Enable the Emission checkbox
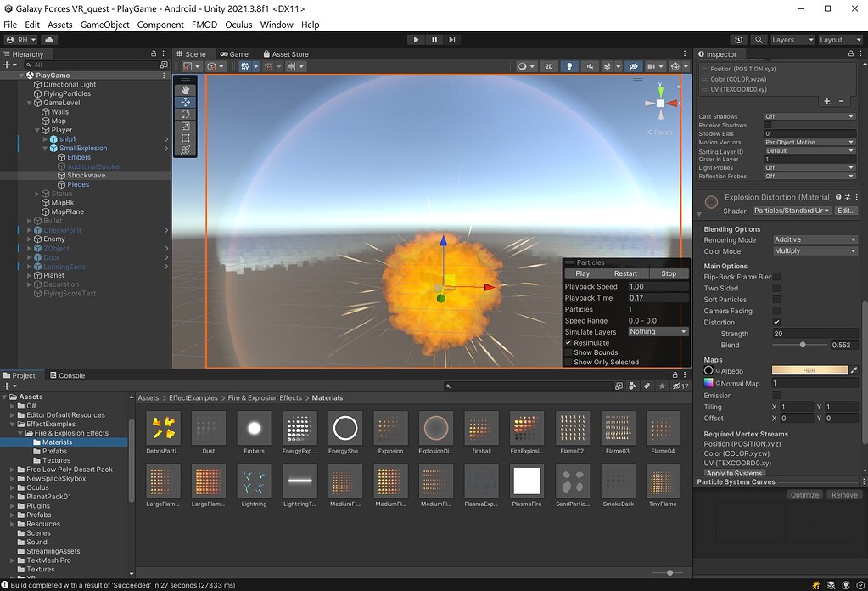The width and height of the screenshot is (868, 591). [x=776, y=395]
